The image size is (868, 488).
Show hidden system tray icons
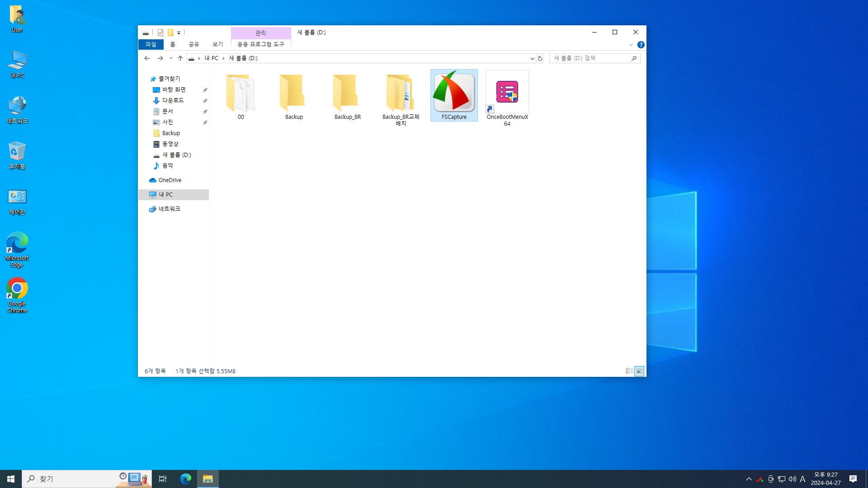(x=749, y=479)
